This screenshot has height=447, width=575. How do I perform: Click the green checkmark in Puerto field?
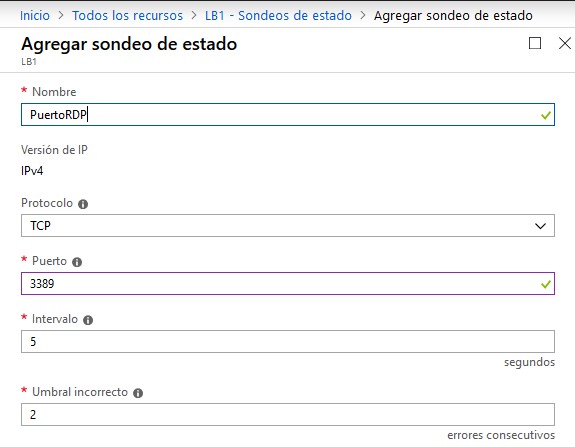pyautogui.click(x=546, y=284)
